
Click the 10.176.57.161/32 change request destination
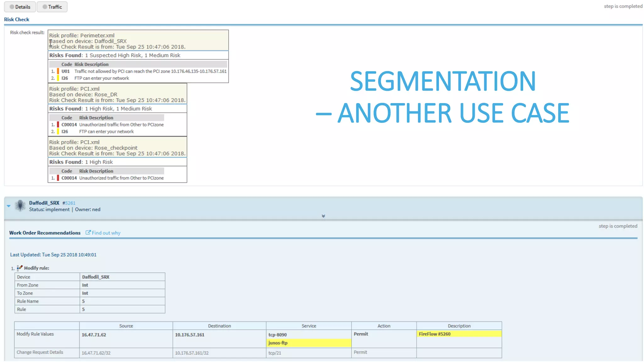coord(192,353)
